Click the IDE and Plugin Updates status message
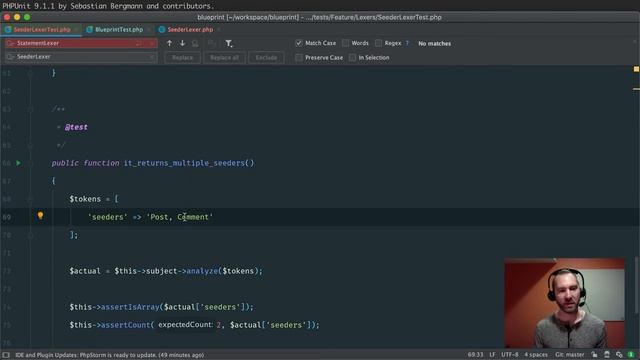The width and height of the screenshot is (640, 360). coord(109,355)
